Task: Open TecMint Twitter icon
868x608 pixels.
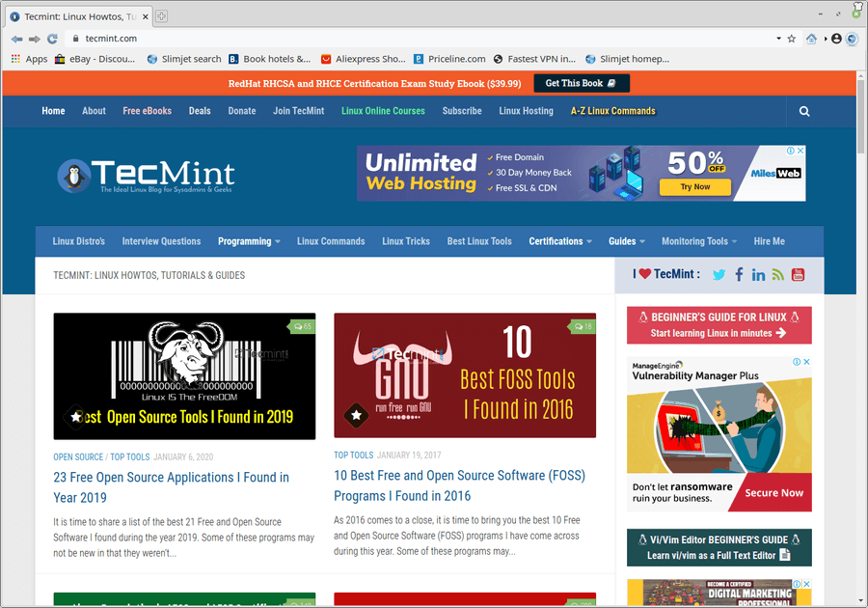Action: (x=719, y=275)
